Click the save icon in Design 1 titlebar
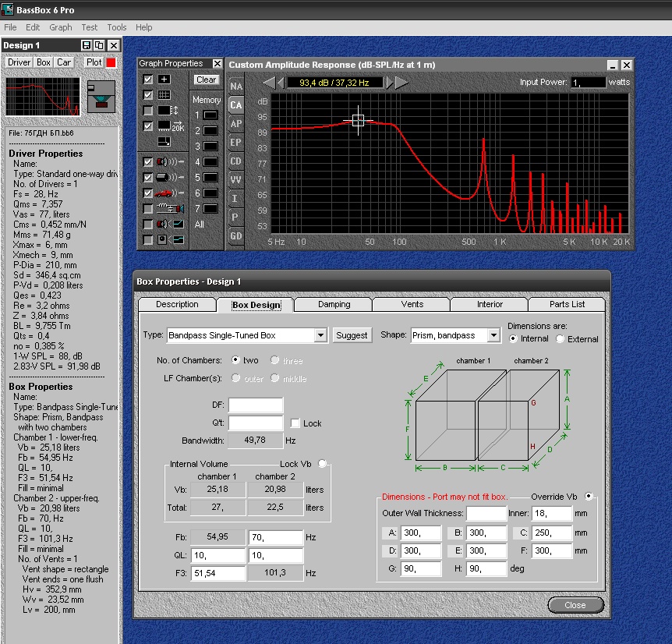 click(x=86, y=46)
